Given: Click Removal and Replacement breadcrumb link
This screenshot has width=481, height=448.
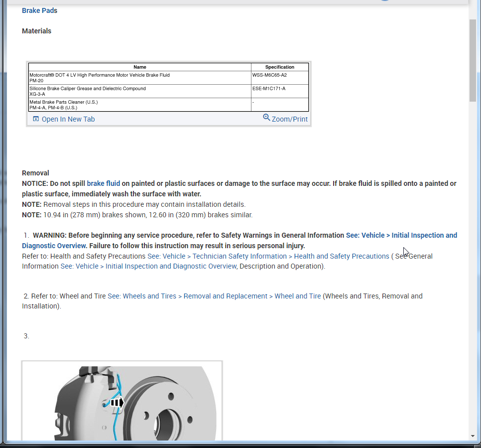Looking at the screenshot, I should click(x=226, y=296).
